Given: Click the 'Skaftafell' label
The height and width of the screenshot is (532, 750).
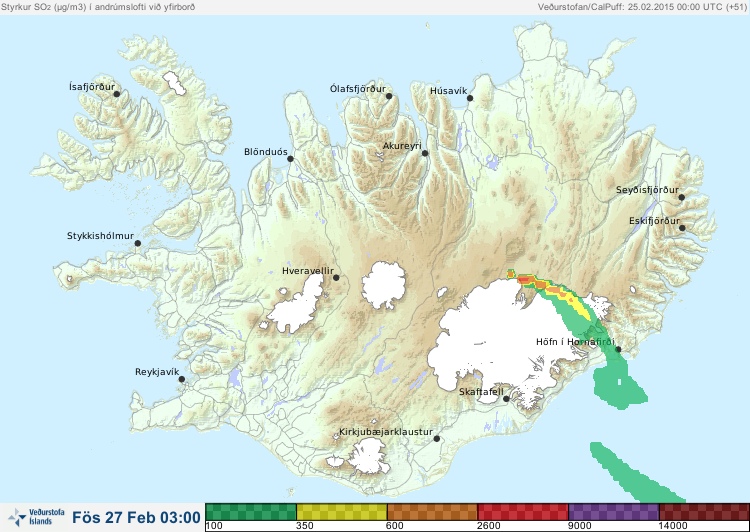Looking at the screenshot, I should (481, 392).
